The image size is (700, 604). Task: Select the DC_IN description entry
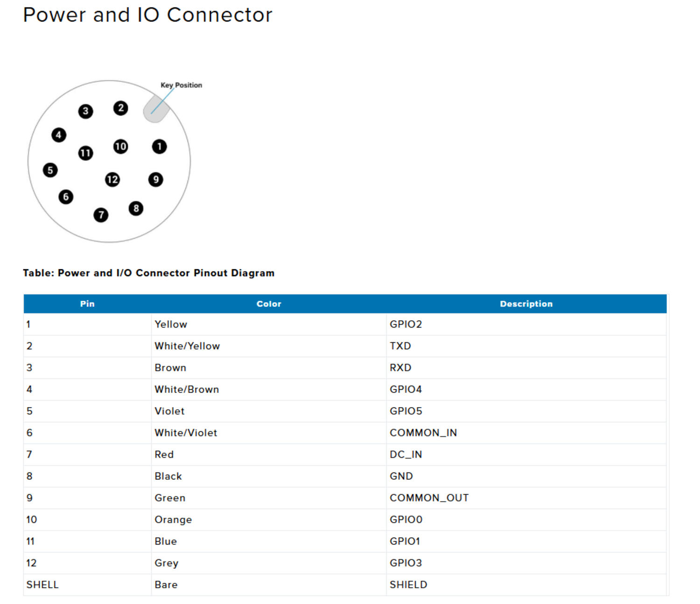tap(406, 454)
